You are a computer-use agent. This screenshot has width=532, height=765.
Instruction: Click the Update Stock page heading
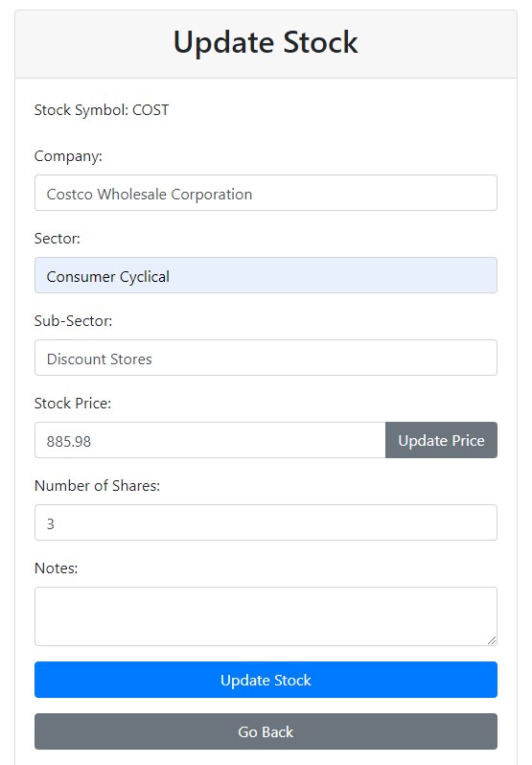(x=266, y=42)
